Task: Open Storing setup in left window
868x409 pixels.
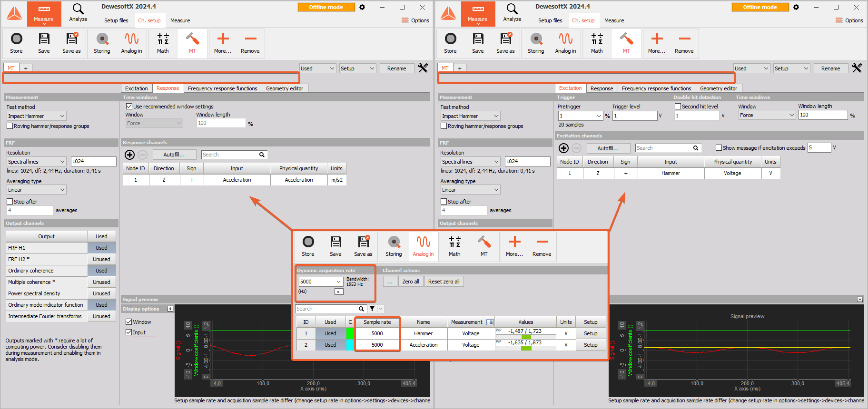Action: point(102,43)
